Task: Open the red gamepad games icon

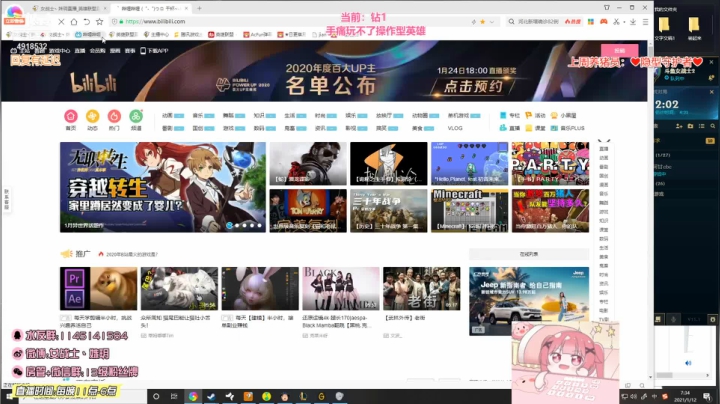Action: (x=603, y=22)
